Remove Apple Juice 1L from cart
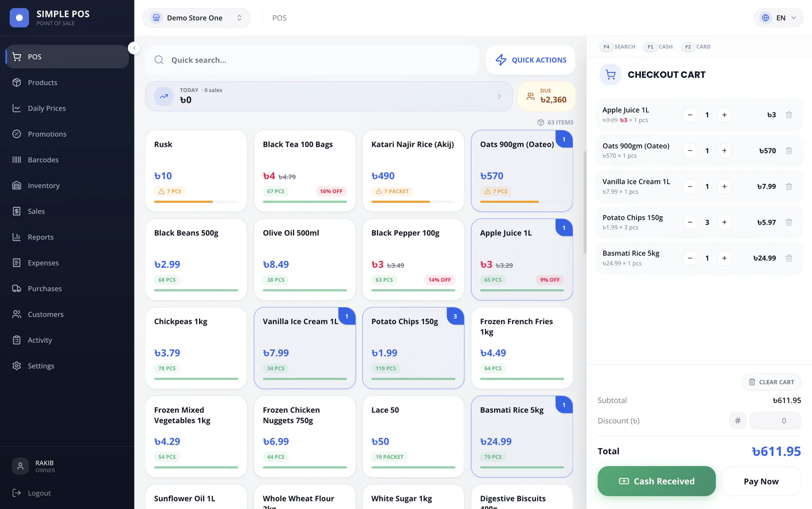The width and height of the screenshot is (812, 509). (x=789, y=115)
